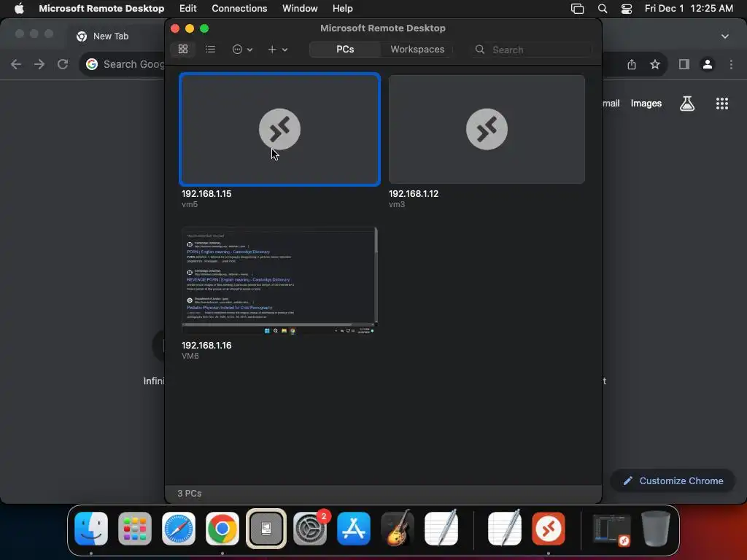The width and height of the screenshot is (747, 560).
Task: Select the Workspaces tab
Action: pyautogui.click(x=417, y=49)
